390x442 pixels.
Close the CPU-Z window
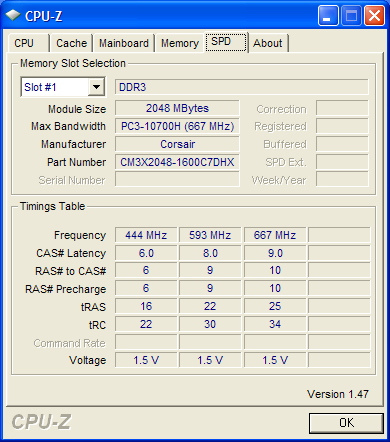375,15
